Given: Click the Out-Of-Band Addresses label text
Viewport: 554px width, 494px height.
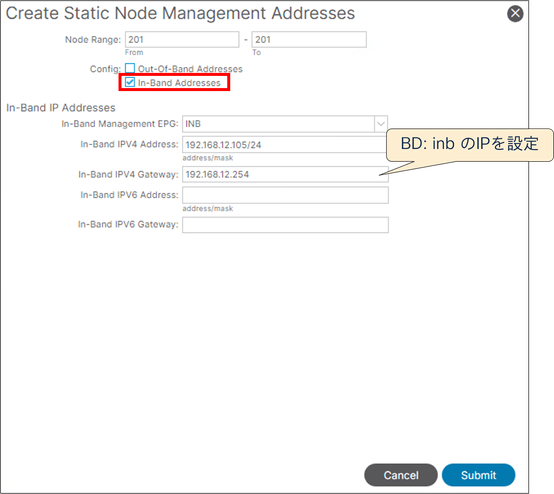Looking at the screenshot, I should 190,69.
